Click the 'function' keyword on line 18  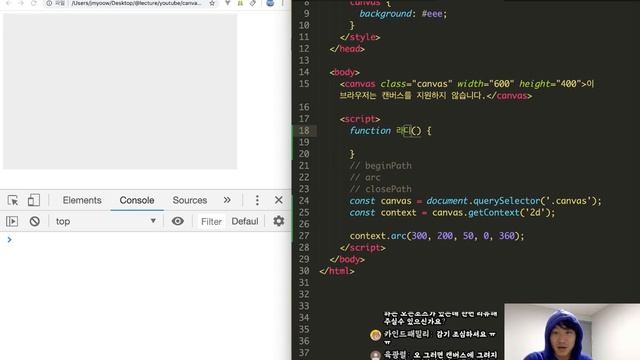[370, 131]
